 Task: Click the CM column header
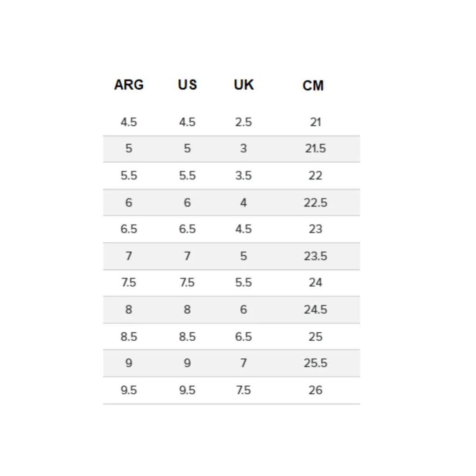[313, 86]
